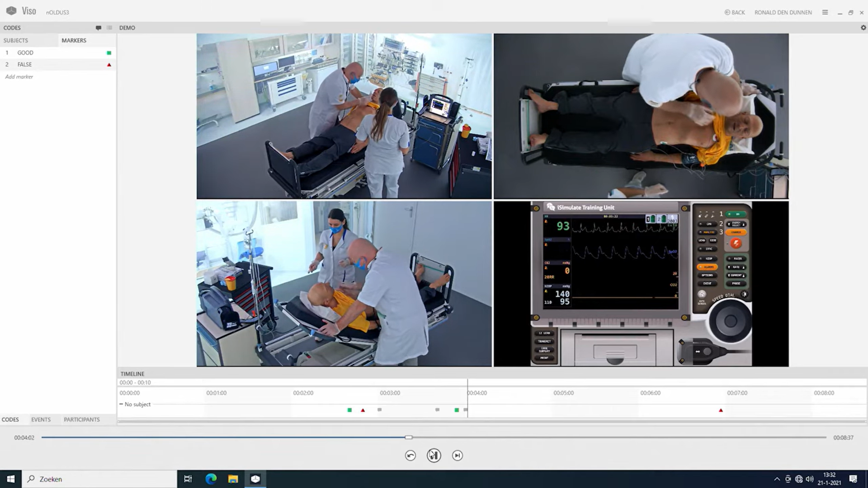Switch to the Subjects tab

click(16, 41)
